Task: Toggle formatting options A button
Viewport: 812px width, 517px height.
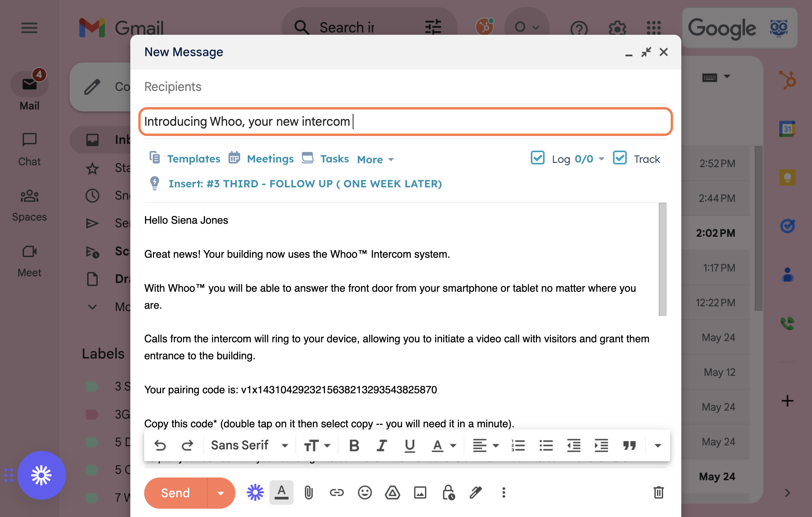Action: pos(282,492)
